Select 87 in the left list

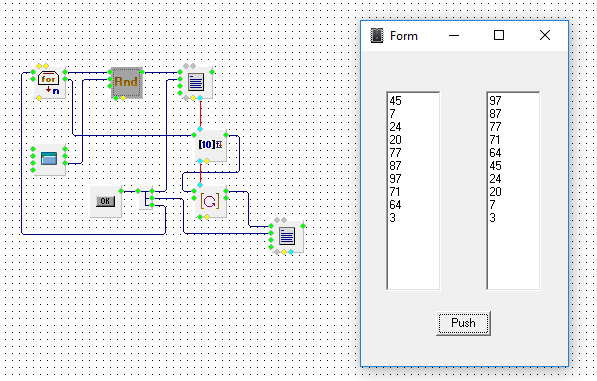point(396,166)
